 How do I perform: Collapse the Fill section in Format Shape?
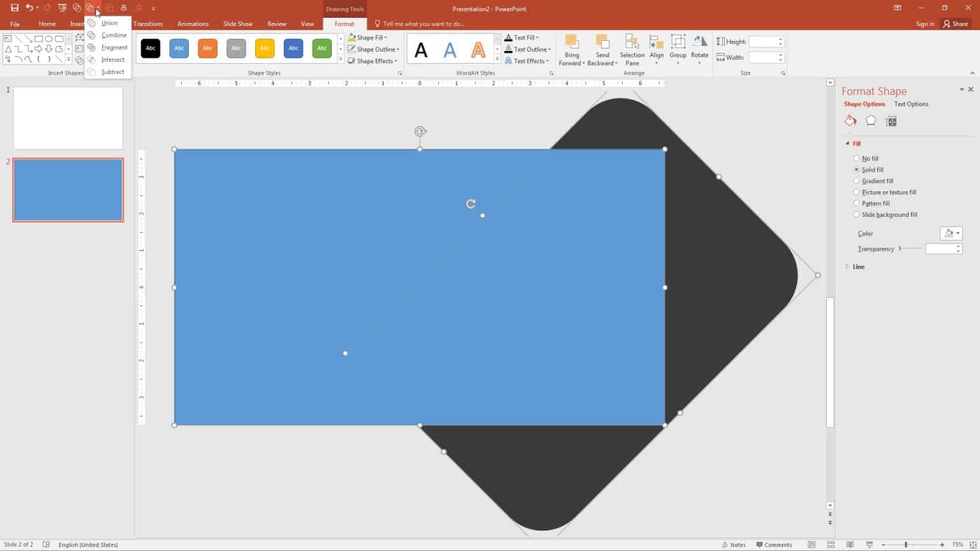pyautogui.click(x=849, y=143)
